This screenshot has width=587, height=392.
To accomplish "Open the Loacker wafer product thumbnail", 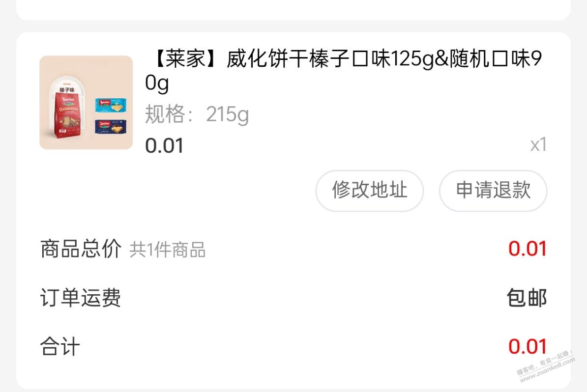I will pos(86,103).
